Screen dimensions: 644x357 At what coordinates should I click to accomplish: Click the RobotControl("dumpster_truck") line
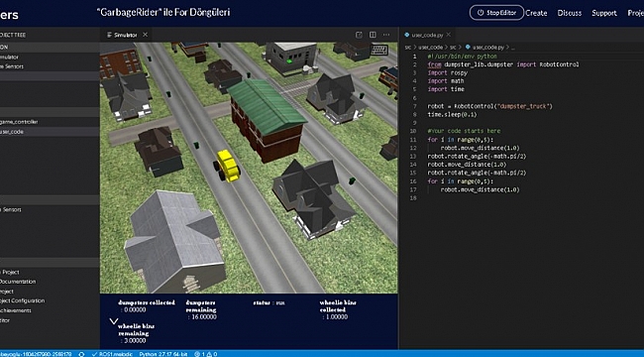point(490,106)
